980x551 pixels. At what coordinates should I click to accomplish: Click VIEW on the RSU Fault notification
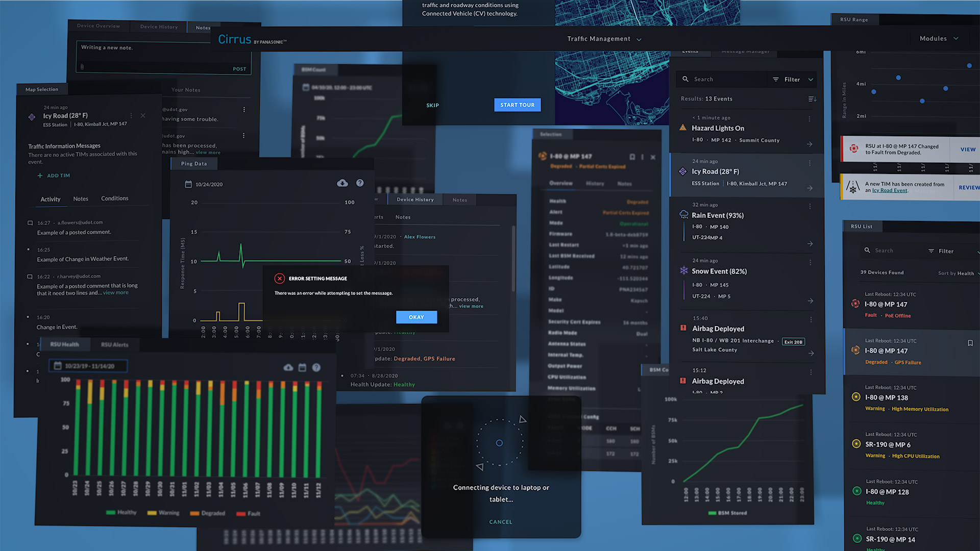(x=968, y=149)
